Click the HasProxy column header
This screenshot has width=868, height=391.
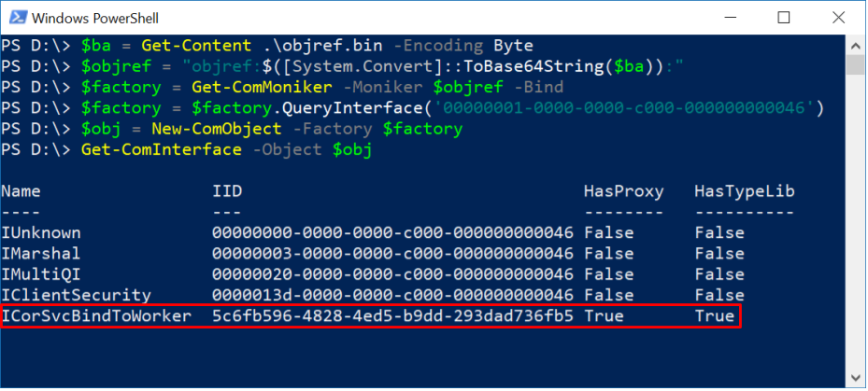623,191
